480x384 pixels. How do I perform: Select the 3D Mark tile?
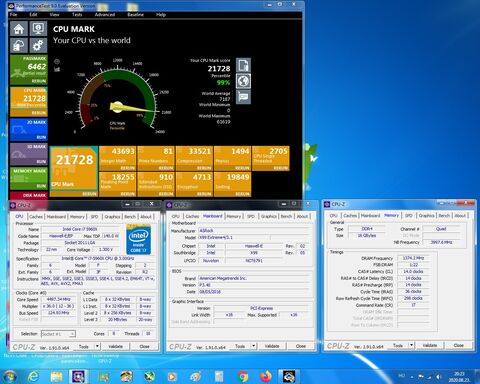(29, 154)
